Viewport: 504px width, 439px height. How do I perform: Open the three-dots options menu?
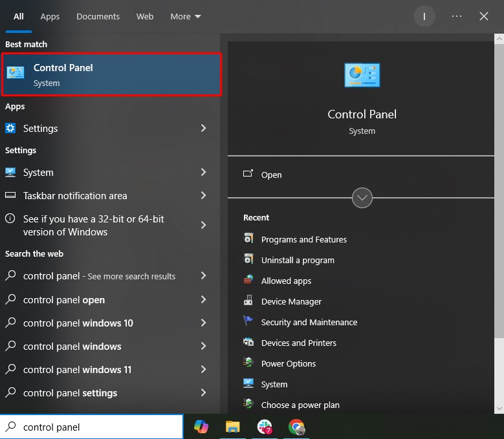click(456, 16)
